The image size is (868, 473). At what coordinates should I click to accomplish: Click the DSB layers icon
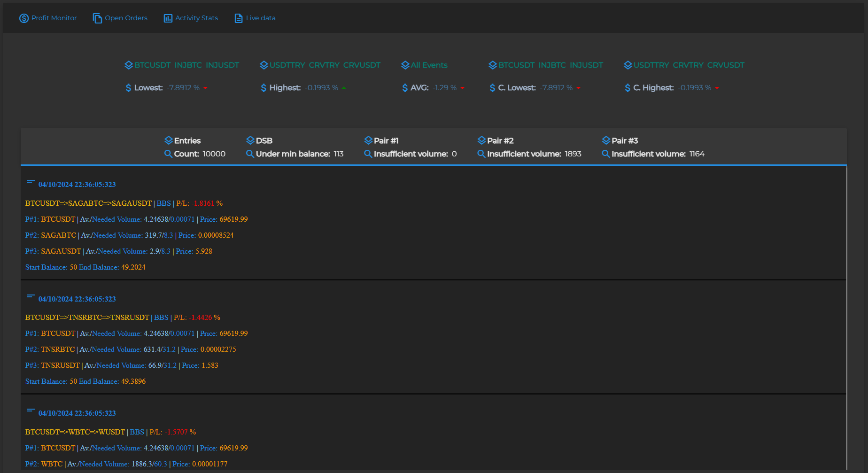coord(250,140)
